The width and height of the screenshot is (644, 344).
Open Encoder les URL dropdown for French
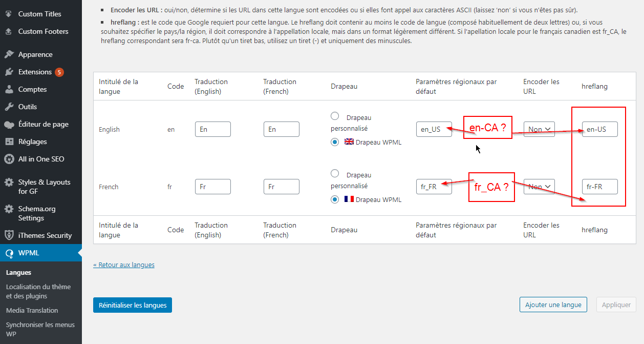click(x=539, y=187)
